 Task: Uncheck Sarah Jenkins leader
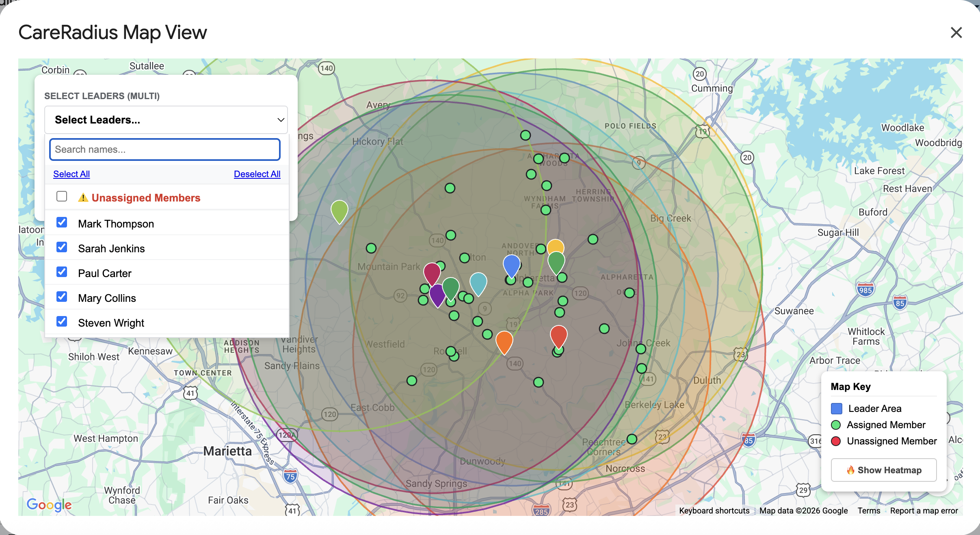point(62,247)
